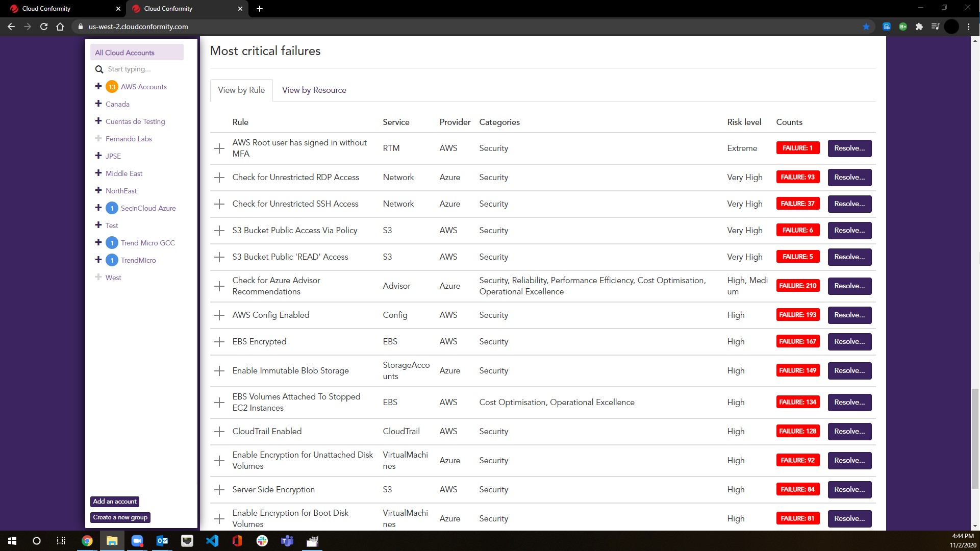Open Windows Start menu

[x=12, y=541]
